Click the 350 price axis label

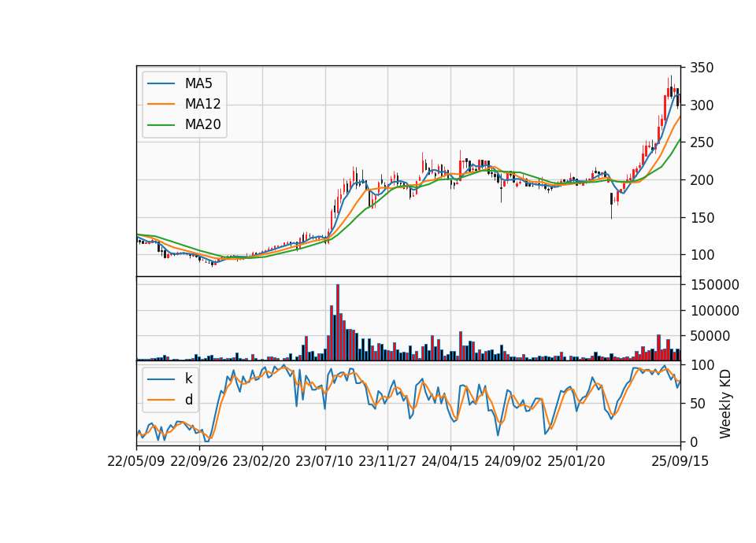point(702,68)
